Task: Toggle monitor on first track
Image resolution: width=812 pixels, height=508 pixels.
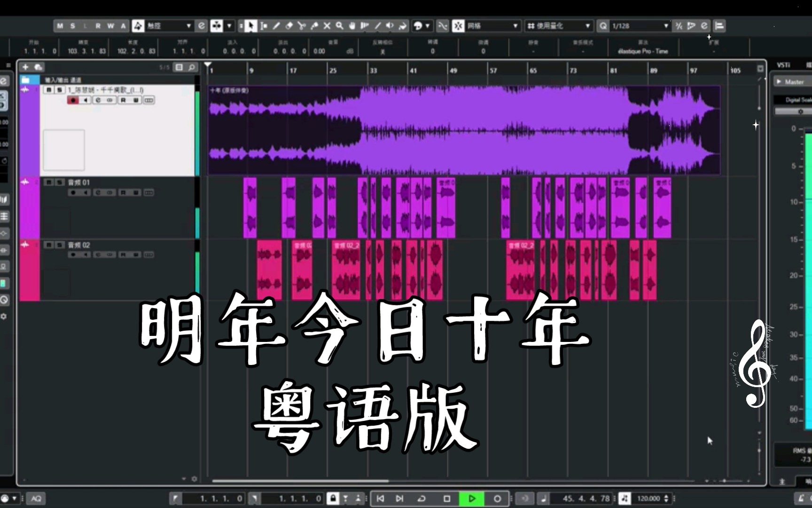Action: click(86, 100)
